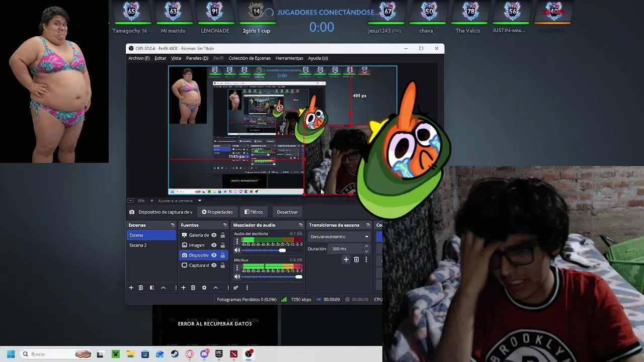Add a scene transition with plus

tap(346, 259)
